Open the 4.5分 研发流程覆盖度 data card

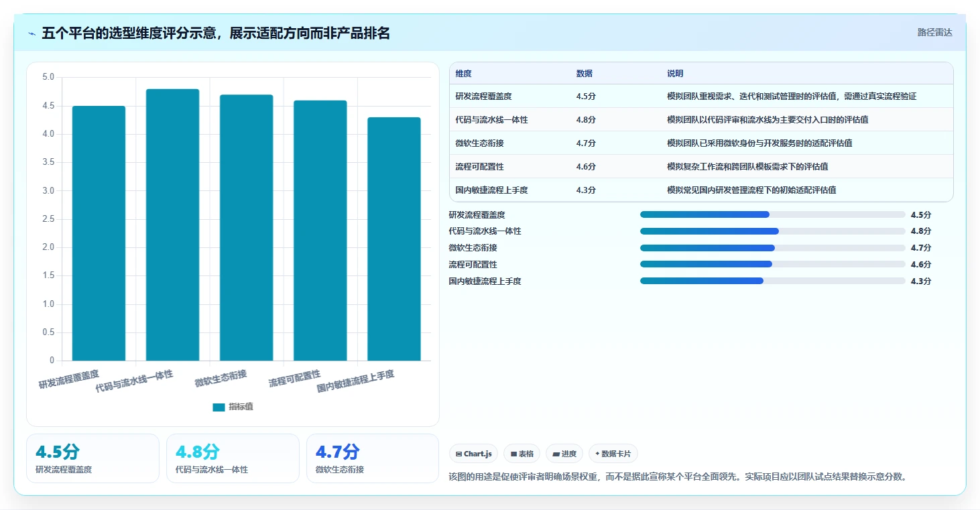pyautogui.click(x=93, y=458)
